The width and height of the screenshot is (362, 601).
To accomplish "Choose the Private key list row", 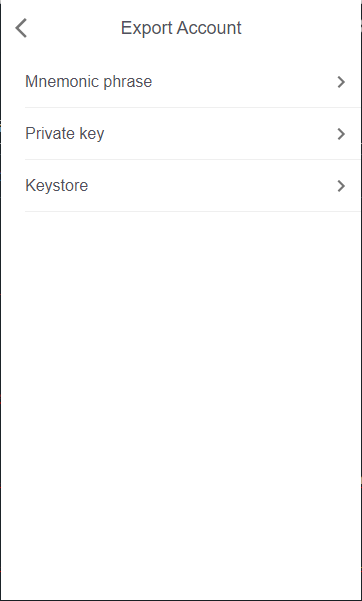I will 192,134.
